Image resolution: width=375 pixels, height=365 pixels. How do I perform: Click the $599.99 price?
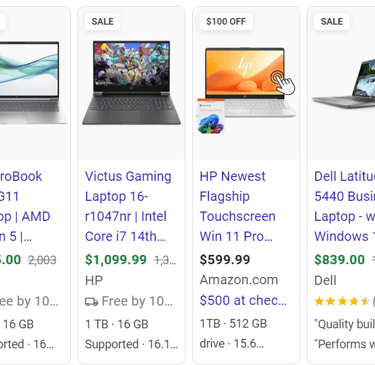pos(225,260)
